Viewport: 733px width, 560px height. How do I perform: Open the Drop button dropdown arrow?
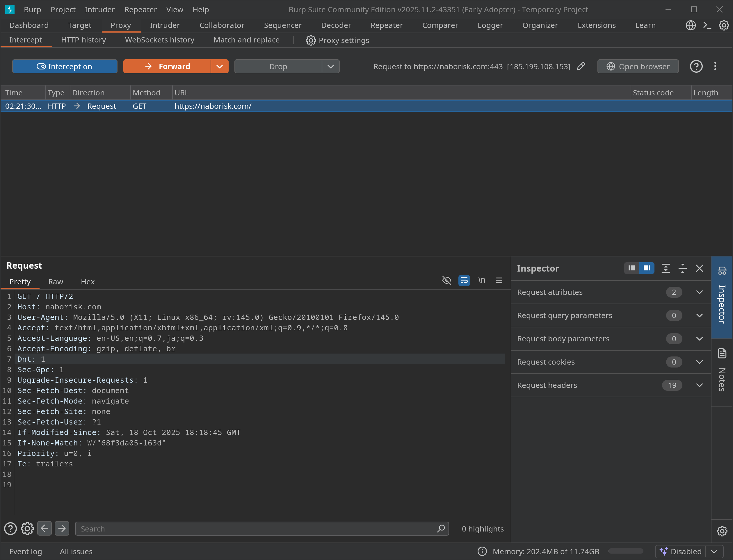pos(330,66)
